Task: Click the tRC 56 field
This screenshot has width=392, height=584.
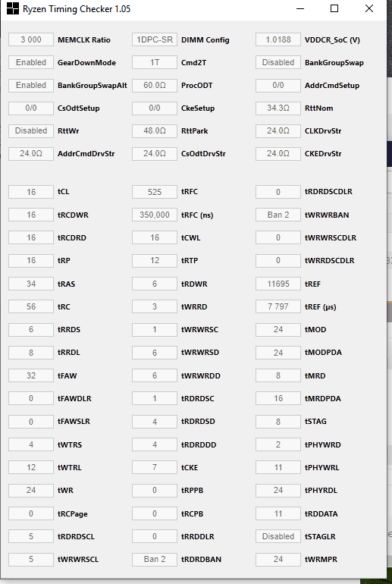Action: (x=31, y=306)
